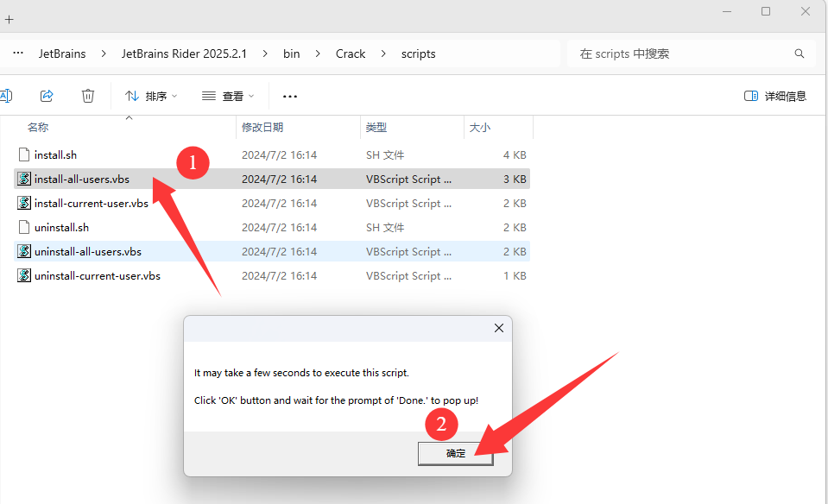Expand the chevron after JetBrains breadcrumb

point(104,54)
